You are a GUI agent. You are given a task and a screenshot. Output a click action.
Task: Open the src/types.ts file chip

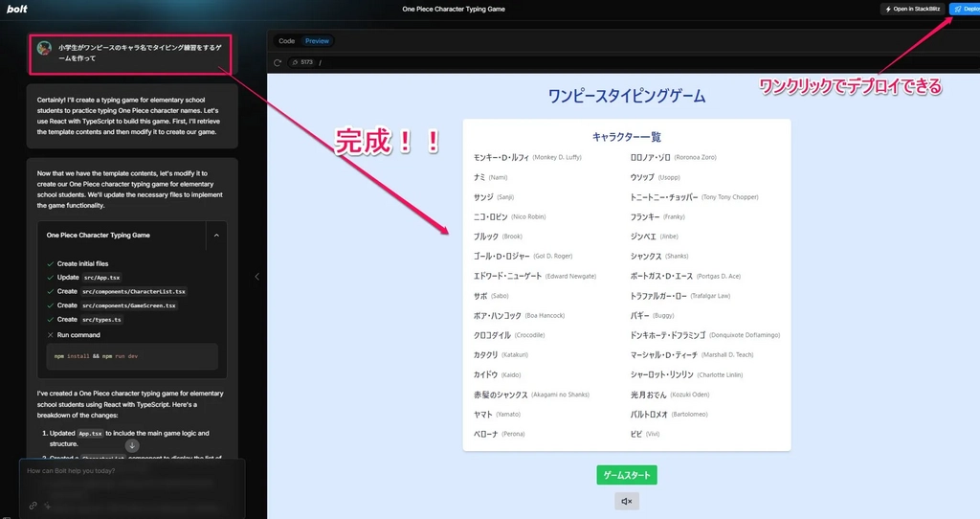tap(101, 320)
